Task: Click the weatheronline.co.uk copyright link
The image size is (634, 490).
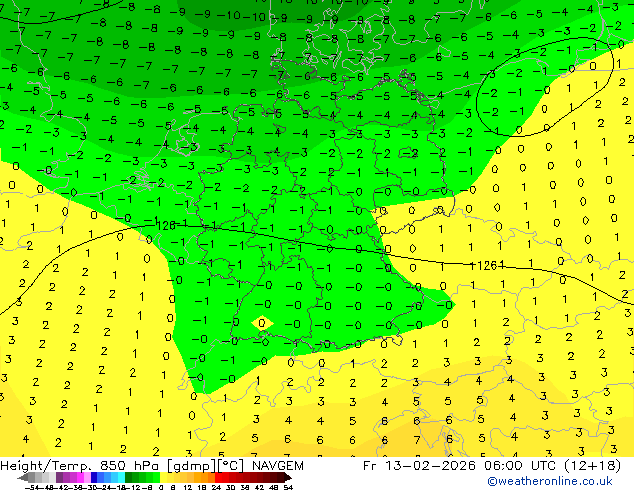Action: click(x=550, y=481)
